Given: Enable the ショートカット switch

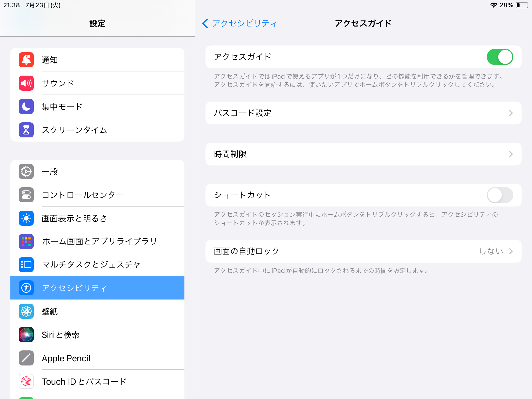Looking at the screenshot, I should [500, 195].
